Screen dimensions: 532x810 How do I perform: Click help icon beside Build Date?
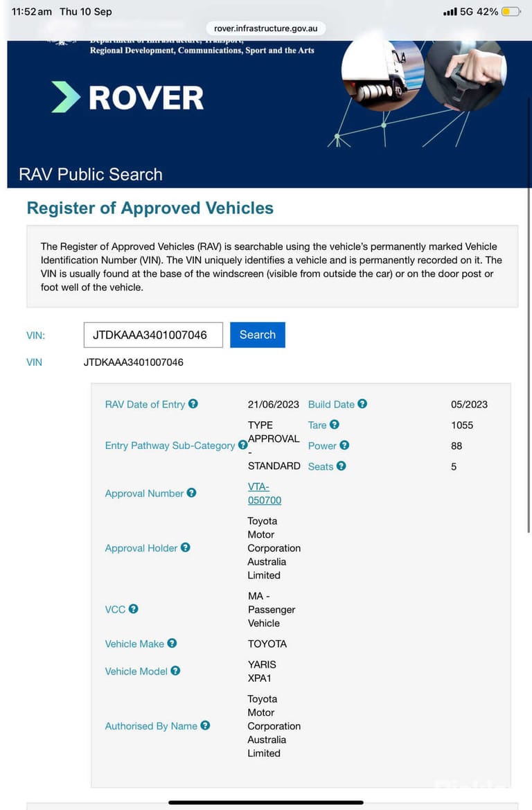(362, 403)
